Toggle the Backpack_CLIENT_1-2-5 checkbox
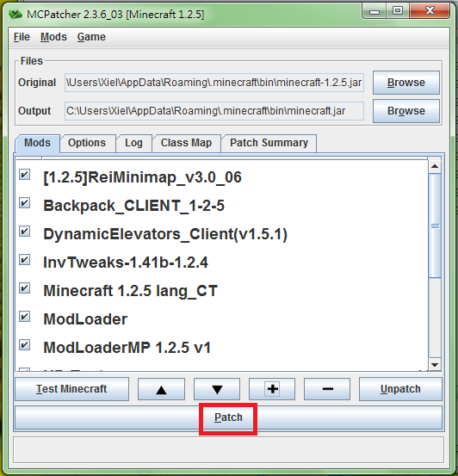 (x=25, y=203)
